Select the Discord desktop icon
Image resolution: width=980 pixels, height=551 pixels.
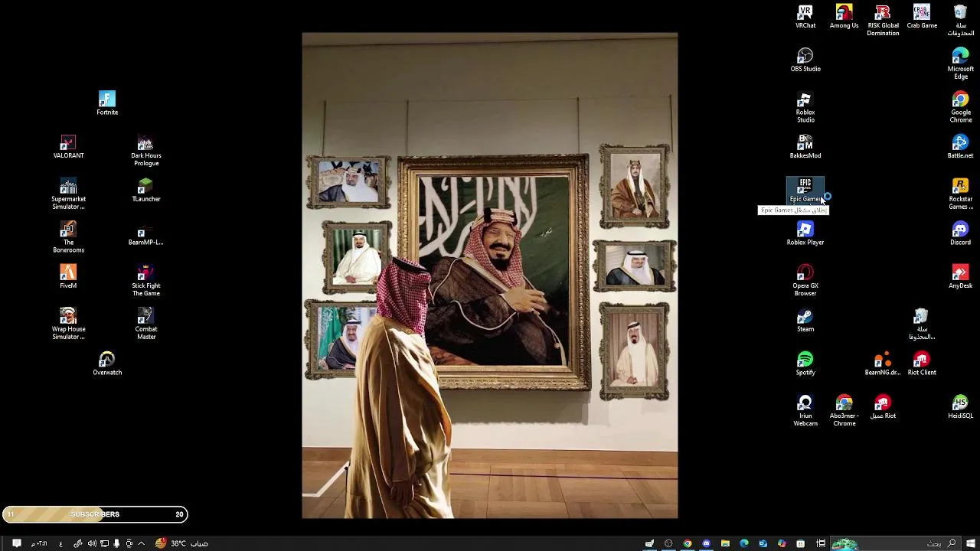pyautogui.click(x=960, y=233)
